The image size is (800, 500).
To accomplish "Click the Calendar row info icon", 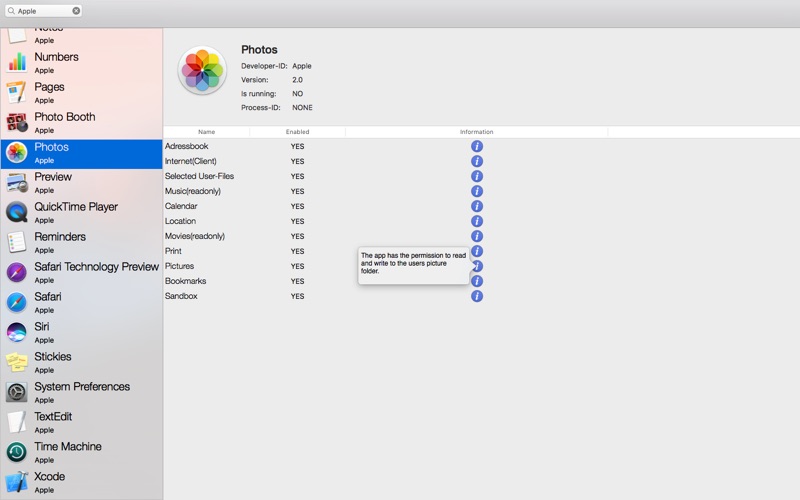I will [x=477, y=206].
